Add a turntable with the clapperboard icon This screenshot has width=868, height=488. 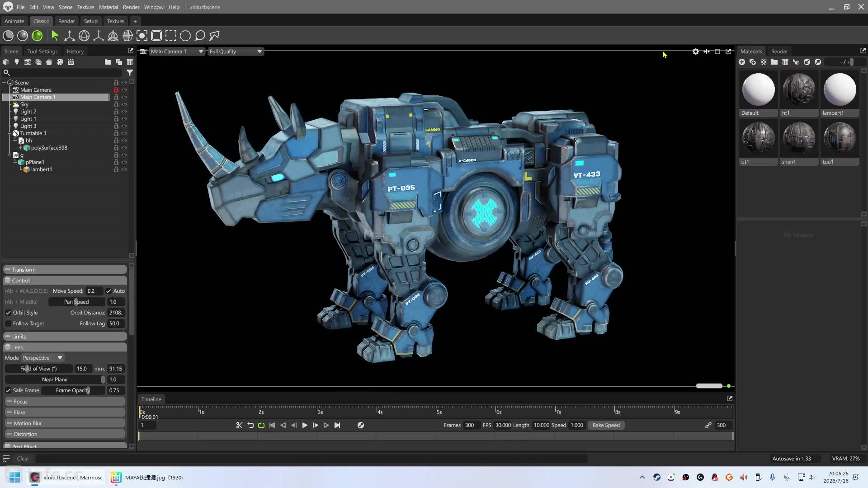71,62
